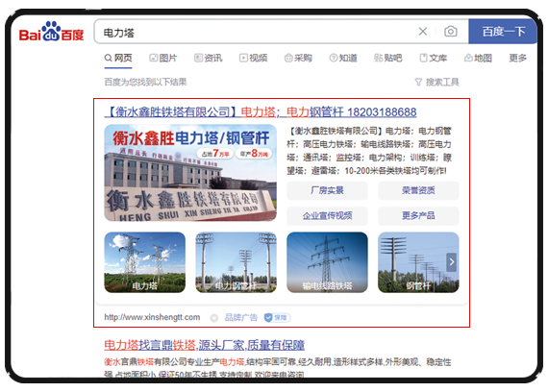Open the 电力塔 product thumbnail
Image resolution: width=548 pixels, height=392 pixels.
pyautogui.click(x=144, y=262)
